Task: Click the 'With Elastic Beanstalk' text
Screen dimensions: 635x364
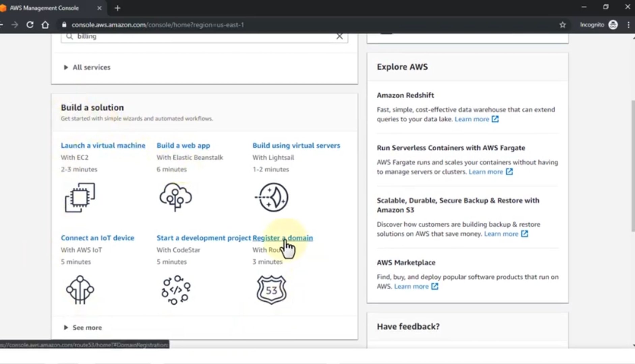Action: coord(190,157)
